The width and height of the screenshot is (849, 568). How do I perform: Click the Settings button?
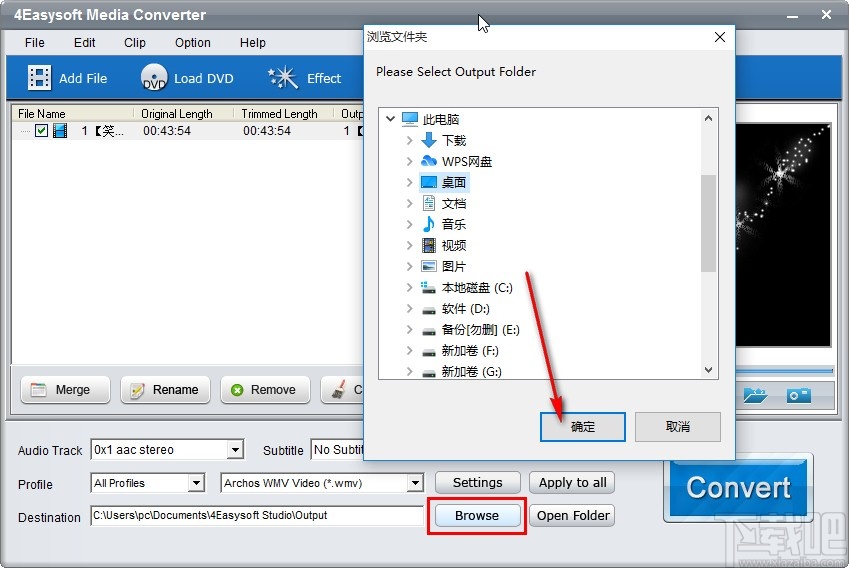point(478,482)
